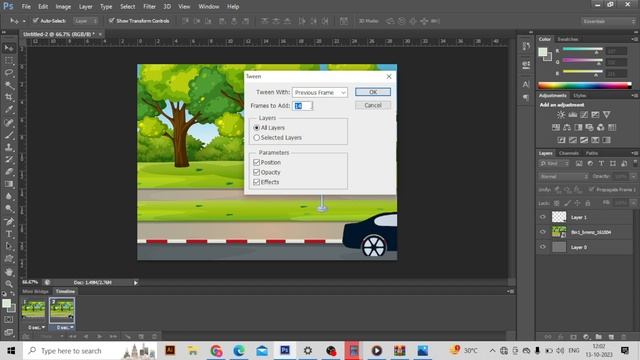
Task: Open the Color panel options menu
Action: [x=634, y=39]
